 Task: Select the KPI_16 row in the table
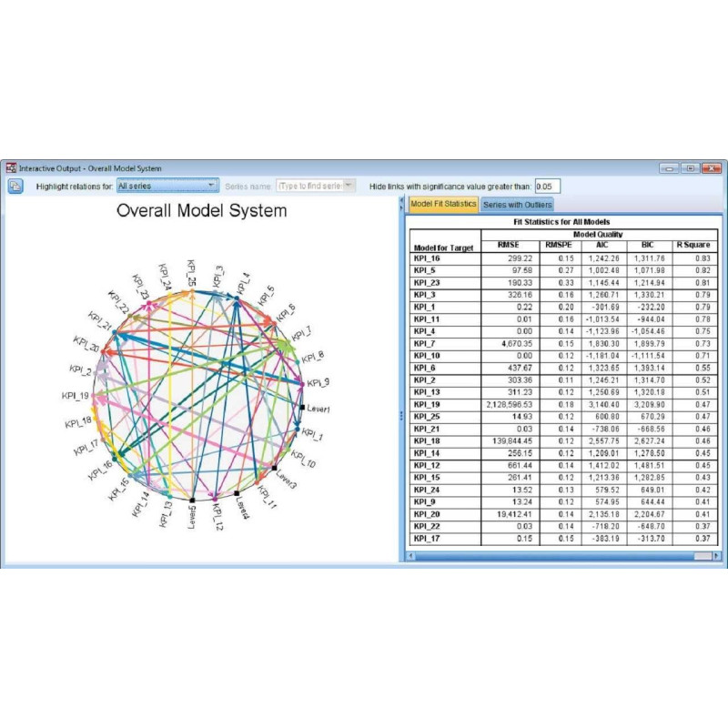click(x=445, y=258)
